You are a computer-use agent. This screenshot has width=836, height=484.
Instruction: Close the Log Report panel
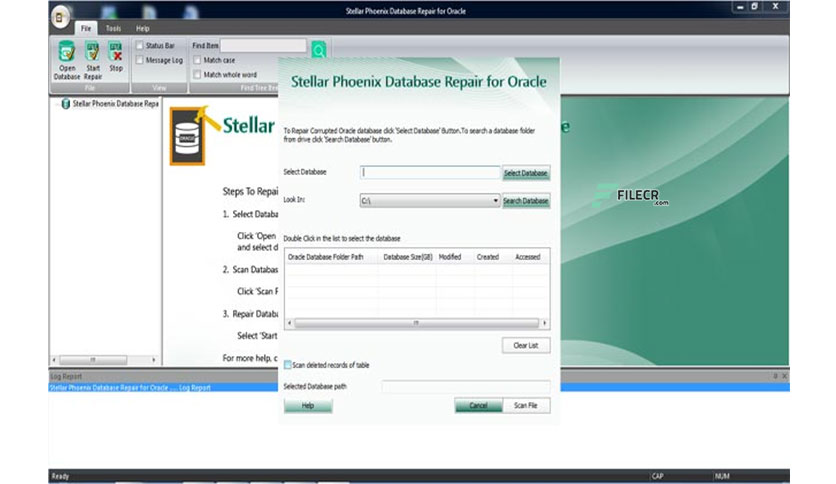(x=784, y=376)
